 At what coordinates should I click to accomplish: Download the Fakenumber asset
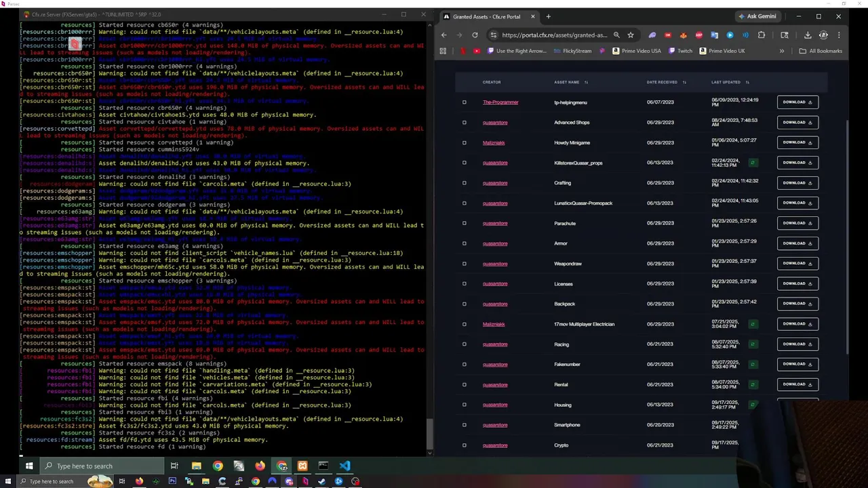(797, 364)
